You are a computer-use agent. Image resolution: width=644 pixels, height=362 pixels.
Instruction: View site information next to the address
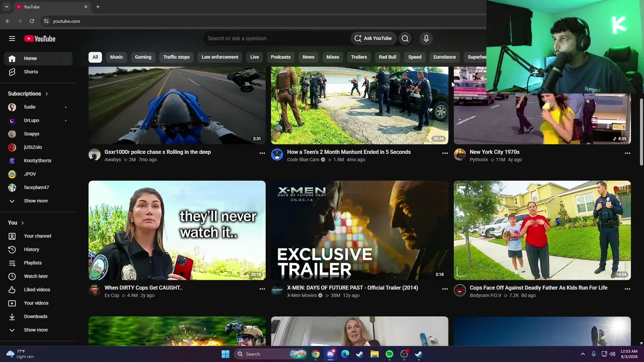click(46, 21)
